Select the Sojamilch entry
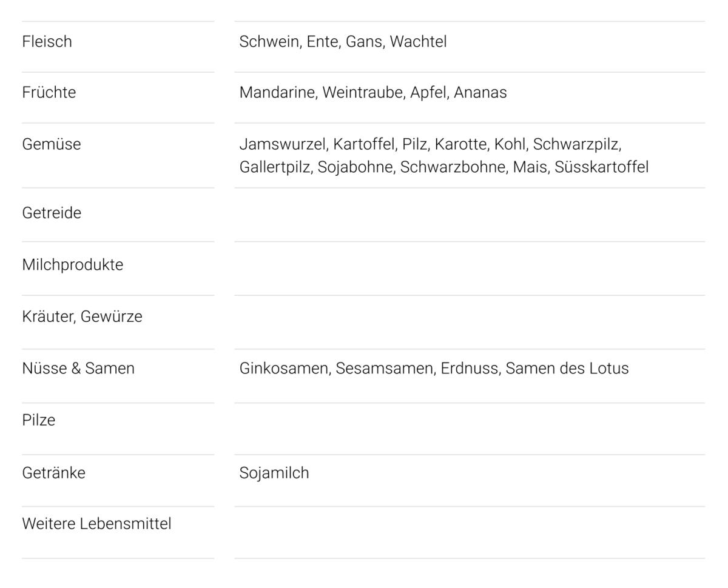728x588 pixels. click(x=274, y=473)
